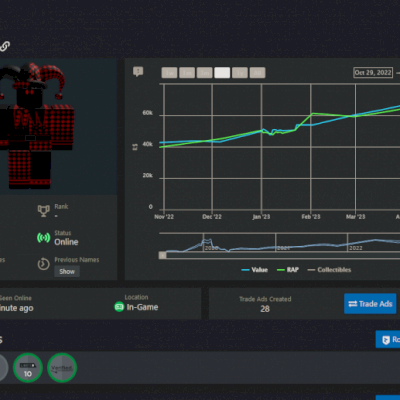Click the chart navigator scrollbar track
This screenshot has height=400, width=400.
coord(283,255)
